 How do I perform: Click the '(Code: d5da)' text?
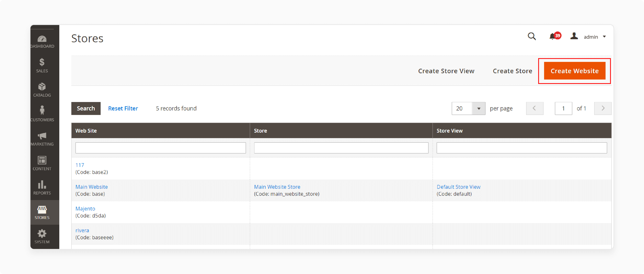(x=91, y=216)
